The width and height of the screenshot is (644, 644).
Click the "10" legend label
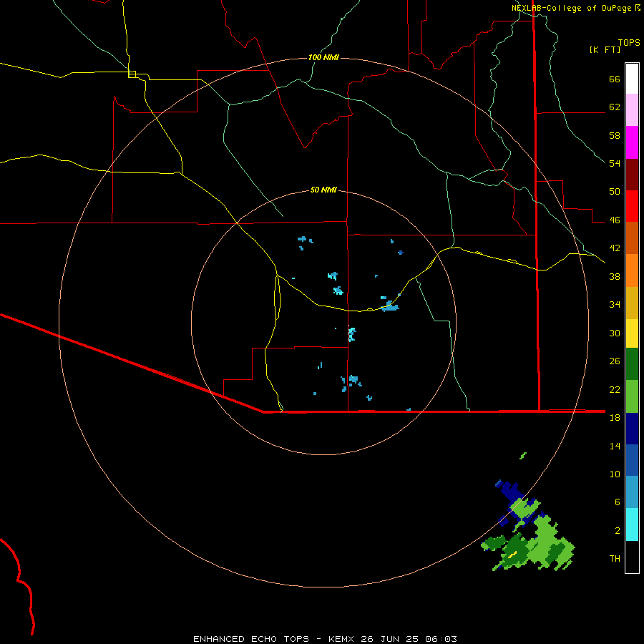point(615,474)
